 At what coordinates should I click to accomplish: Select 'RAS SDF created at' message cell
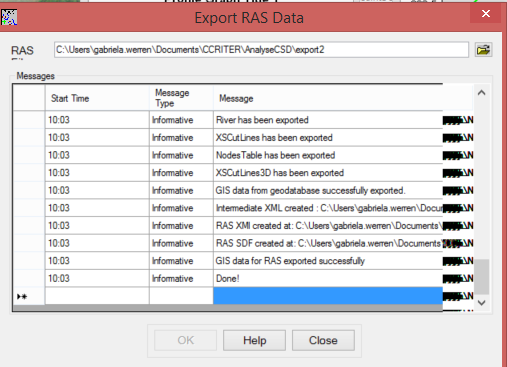coord(328,243)
